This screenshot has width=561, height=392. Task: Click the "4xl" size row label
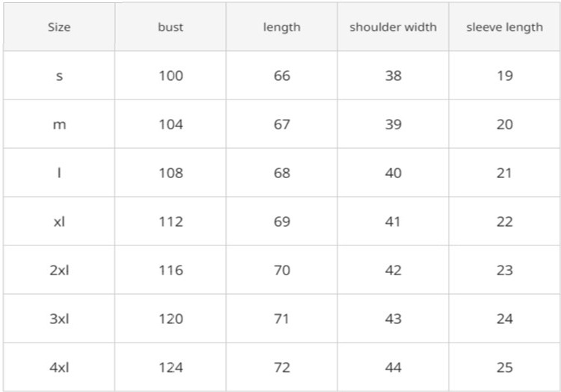tap(59, 367)
